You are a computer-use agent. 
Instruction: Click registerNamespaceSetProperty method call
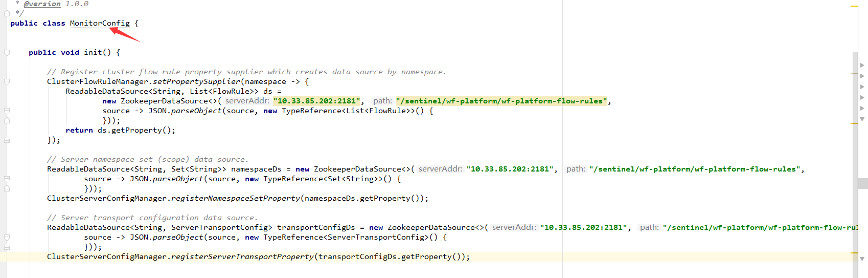coord(236,198)
